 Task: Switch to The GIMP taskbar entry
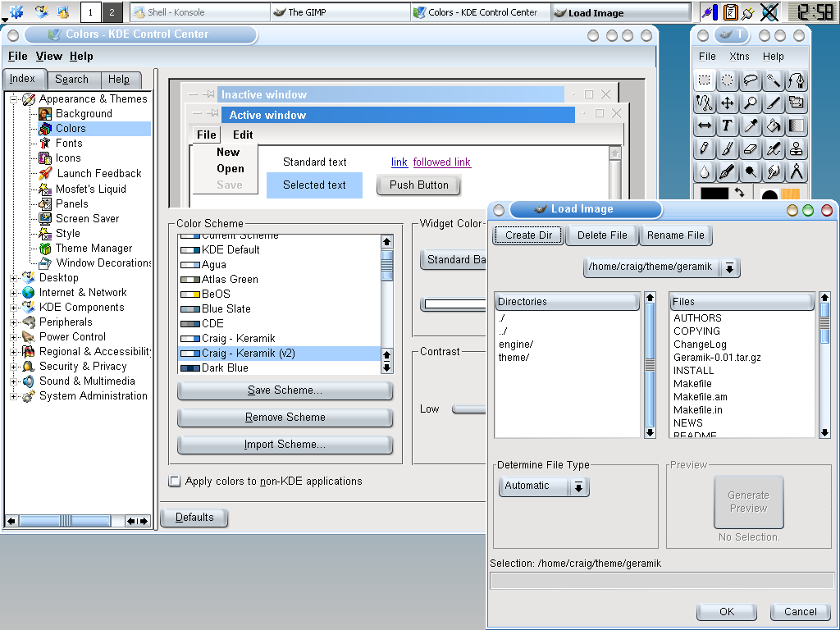[x=340, y=12]
